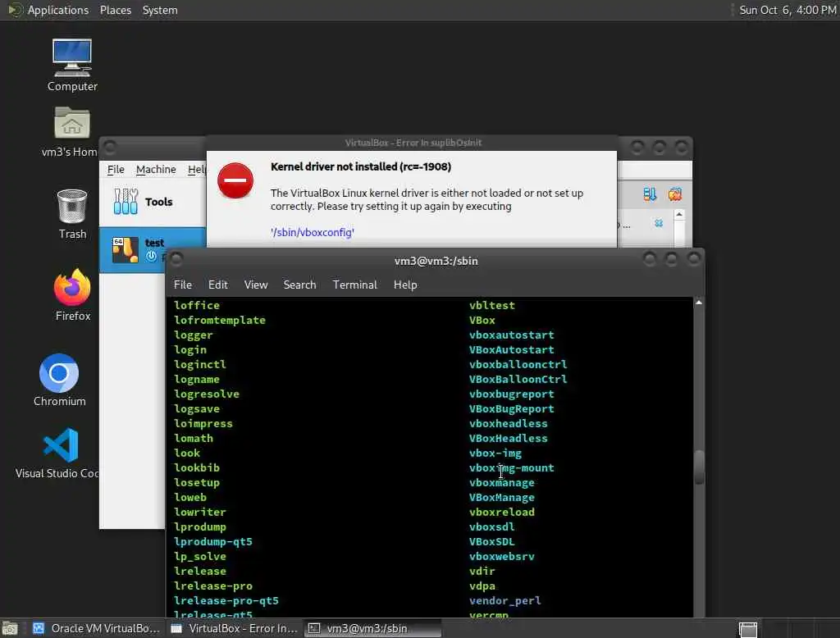
Task: Open the Terminal menu in terminal window
Action: point(354,285)
